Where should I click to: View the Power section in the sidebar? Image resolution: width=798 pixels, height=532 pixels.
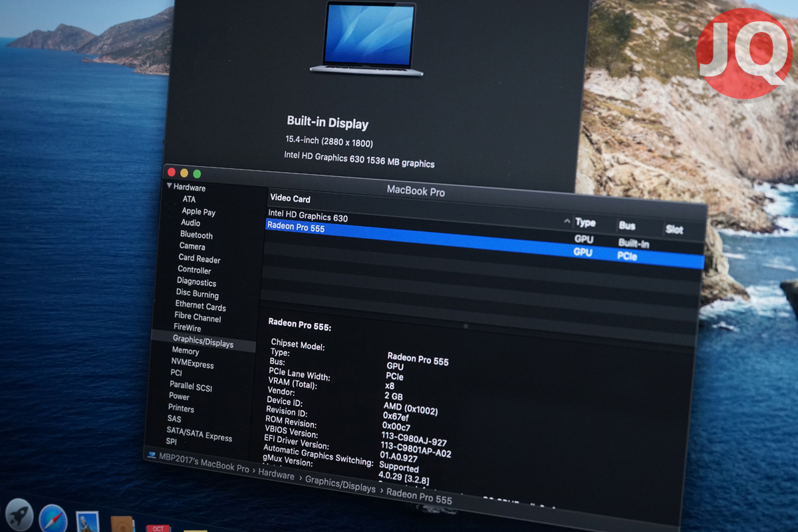tap(180, 396)
